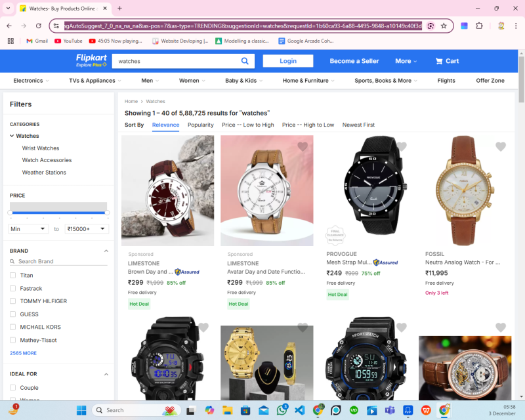The image size is (525, 420).
Task: Tick the TOMMY HILFIGER checkbox
Action: pyautogui.click(x=13, y=301)
